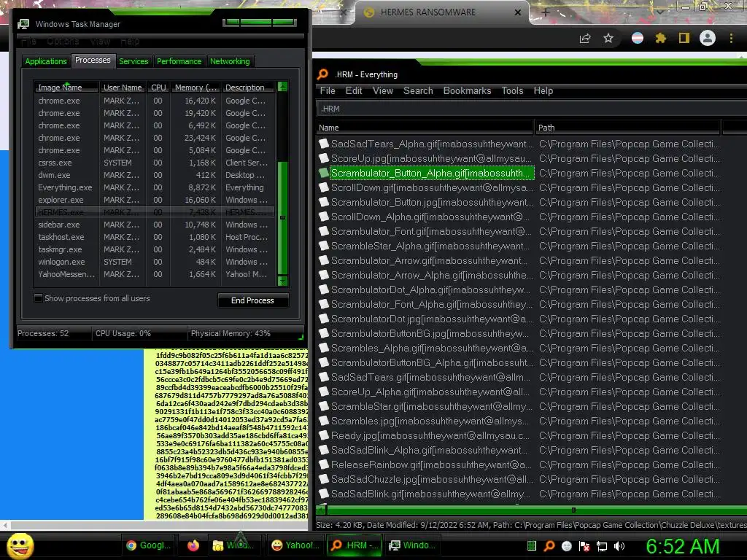Sort processes by Description column

click(248, 87)
